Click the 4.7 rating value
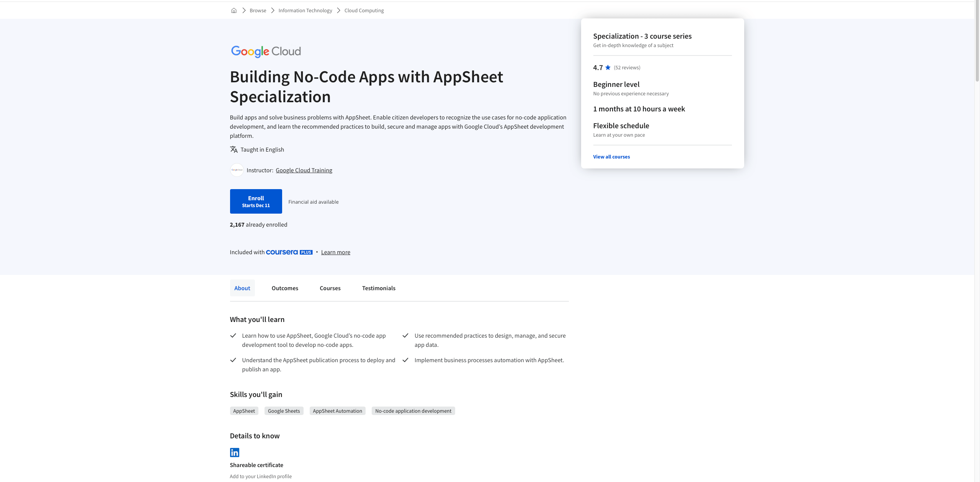 [x=598, y=67]
